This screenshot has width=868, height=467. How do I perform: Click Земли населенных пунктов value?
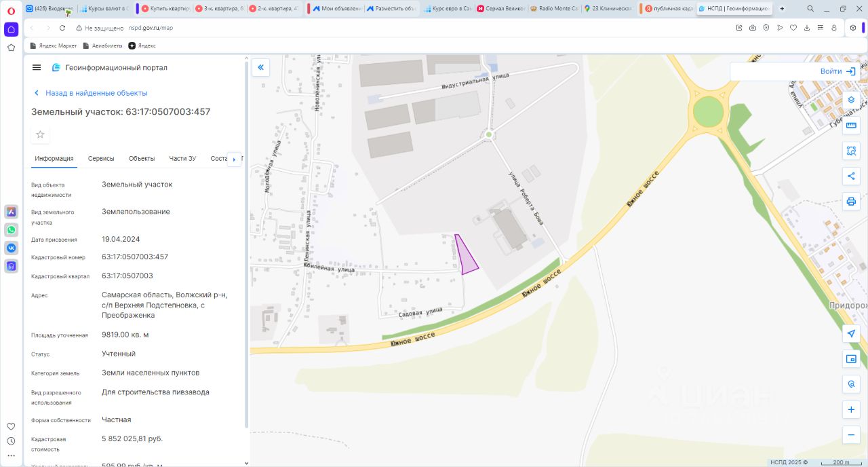tap(151, 373)
